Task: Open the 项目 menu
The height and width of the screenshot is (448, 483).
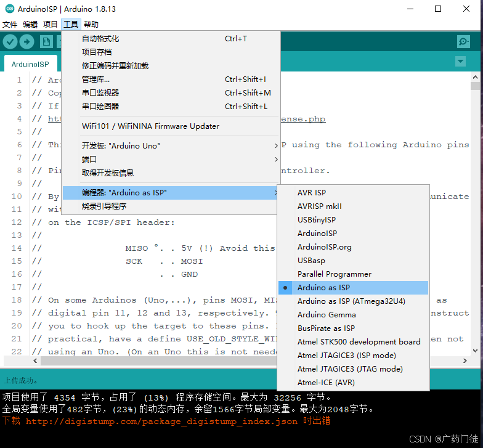Action: [x=51, y=25]
